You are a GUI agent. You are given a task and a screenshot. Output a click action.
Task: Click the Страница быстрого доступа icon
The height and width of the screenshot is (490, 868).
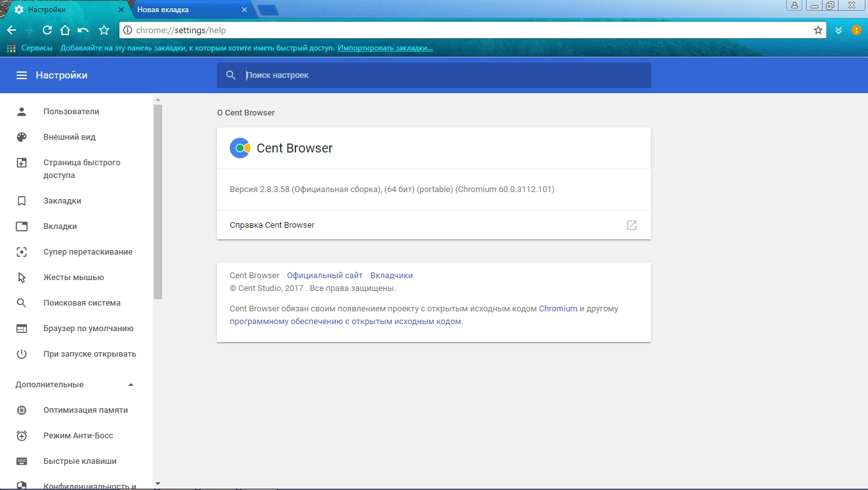(22, 163)
